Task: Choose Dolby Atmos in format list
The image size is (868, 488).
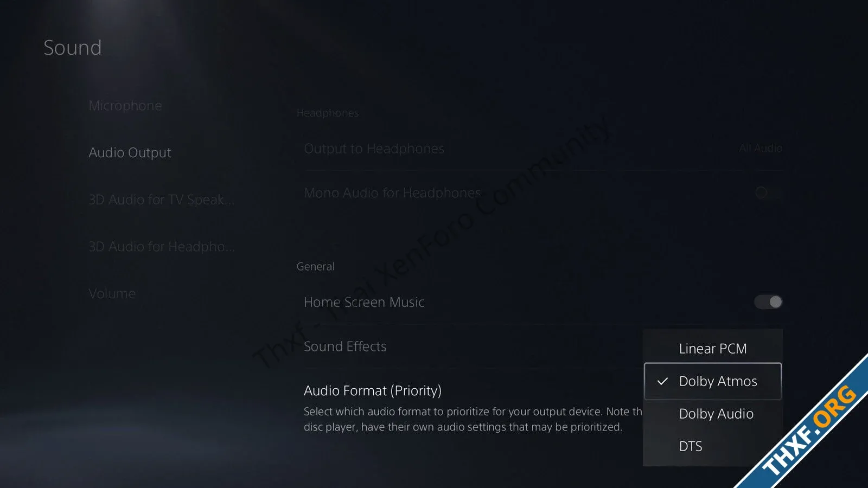Action: (x=712, y=381)
